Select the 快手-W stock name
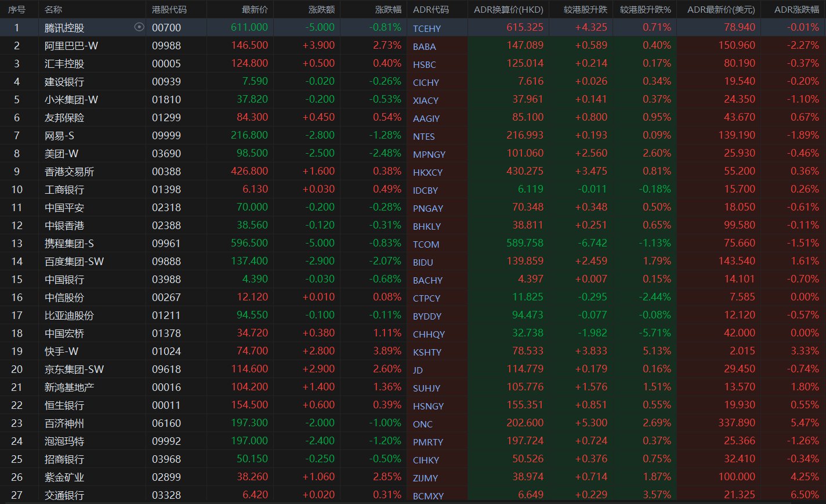Screen dimensions: 826x504 tap(61, 351)
